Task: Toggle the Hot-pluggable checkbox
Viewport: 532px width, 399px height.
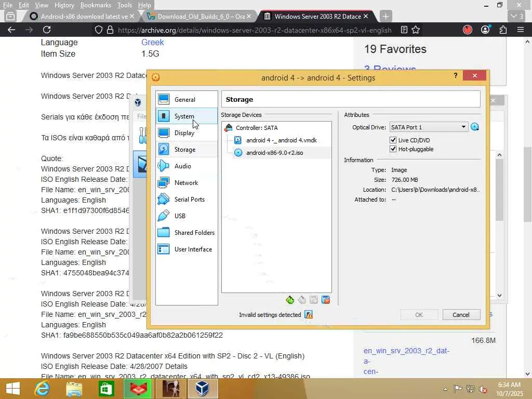Action: [393, 149]
